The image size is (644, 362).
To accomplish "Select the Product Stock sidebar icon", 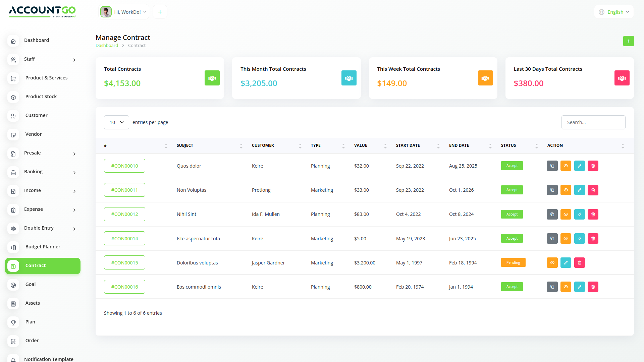I will pyautogui.click(x=13, y=97).
